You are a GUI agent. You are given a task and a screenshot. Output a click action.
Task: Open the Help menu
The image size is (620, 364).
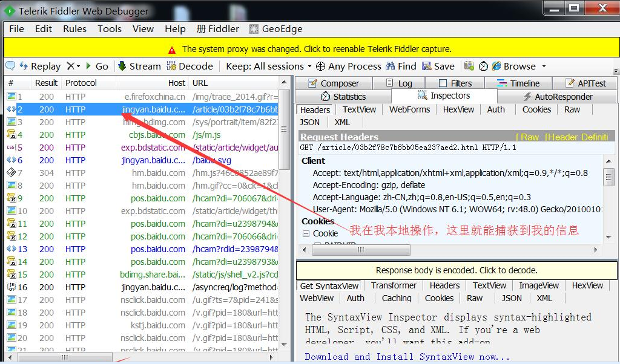click(175, 29)
